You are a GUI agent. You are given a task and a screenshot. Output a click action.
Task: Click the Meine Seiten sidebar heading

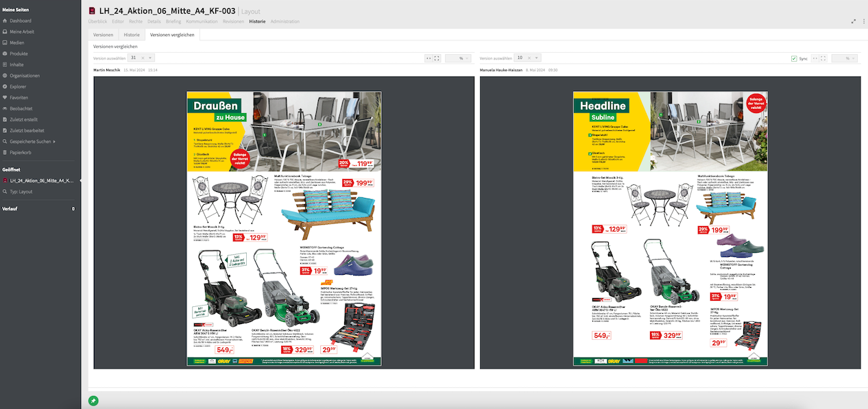pos(14,8)
